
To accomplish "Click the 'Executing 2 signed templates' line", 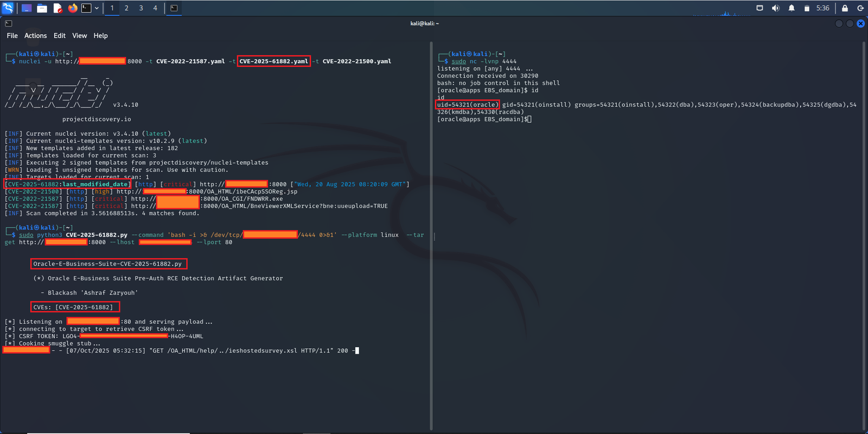I will click(x=136, y=163).
